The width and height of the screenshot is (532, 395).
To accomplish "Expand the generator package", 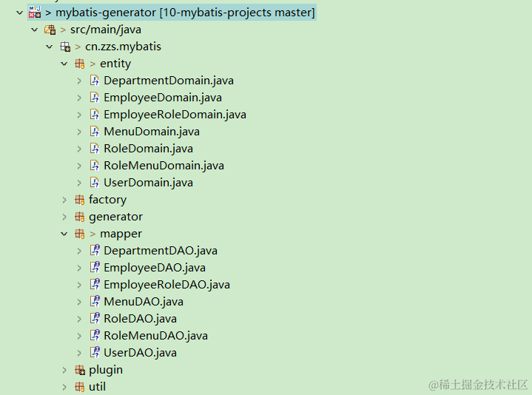I will point(64,217).
